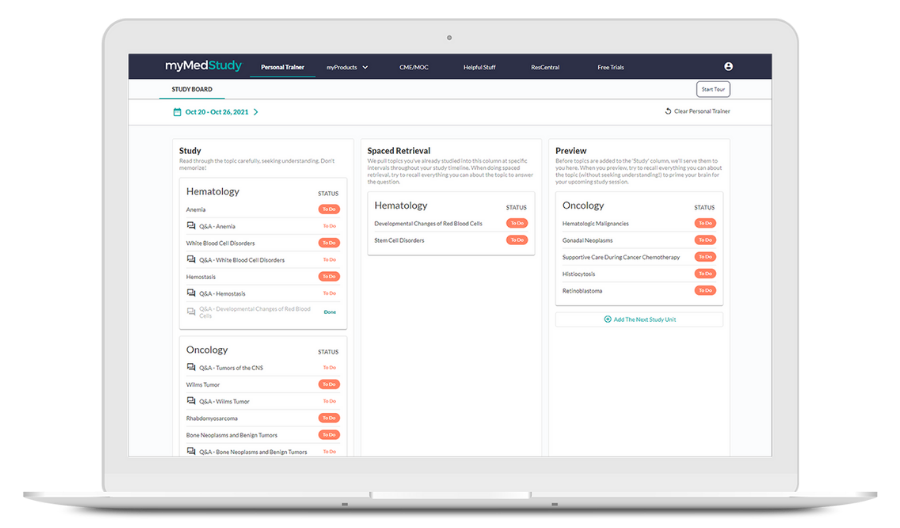Click To Do text for Q&A - Anemia
Screen dimensions: 900x528
click(329, 226)
